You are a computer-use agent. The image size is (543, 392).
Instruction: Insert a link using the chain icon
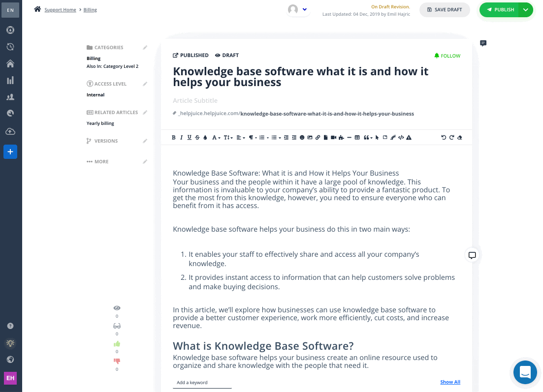tap(318, 138)
